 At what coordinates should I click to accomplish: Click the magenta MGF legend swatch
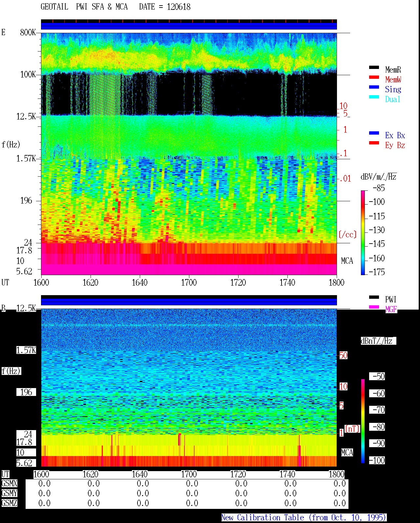[x=374, y=307]
